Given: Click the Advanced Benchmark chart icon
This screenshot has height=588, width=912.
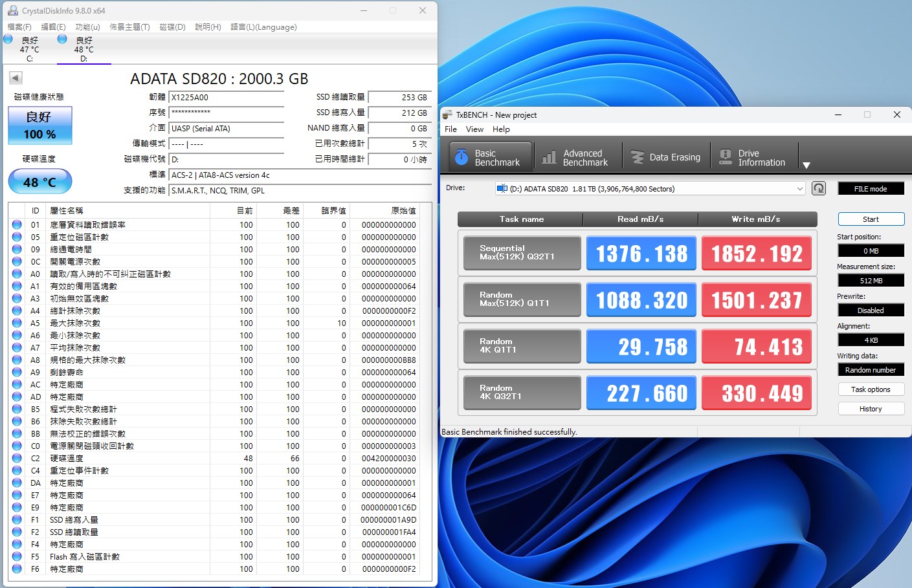Looking at the screenshot, I should tap(549, 157).
